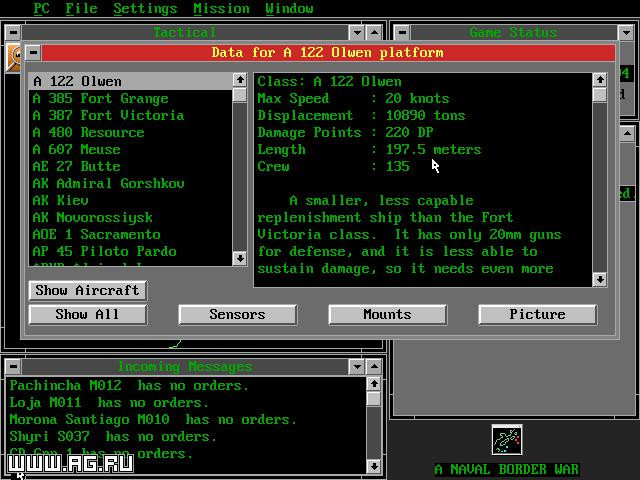Click the description pane scrollbar thumb

[x=600, y=95]
